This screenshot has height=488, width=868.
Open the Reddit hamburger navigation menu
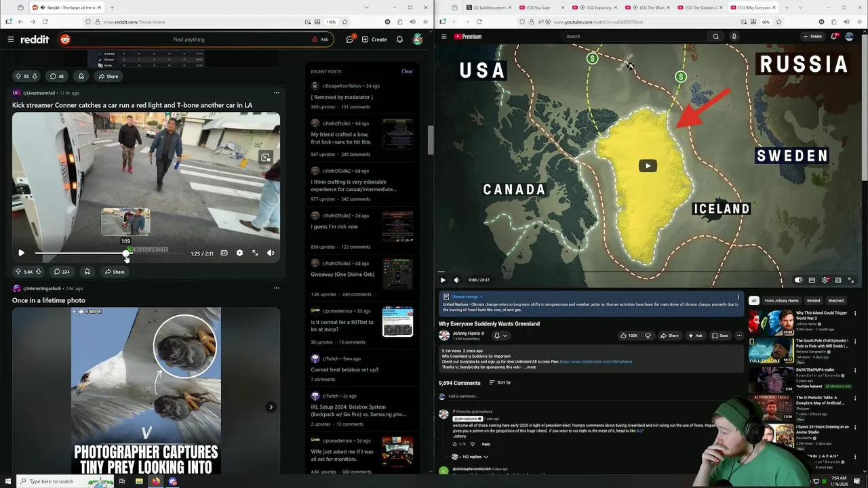coord(10,39)
